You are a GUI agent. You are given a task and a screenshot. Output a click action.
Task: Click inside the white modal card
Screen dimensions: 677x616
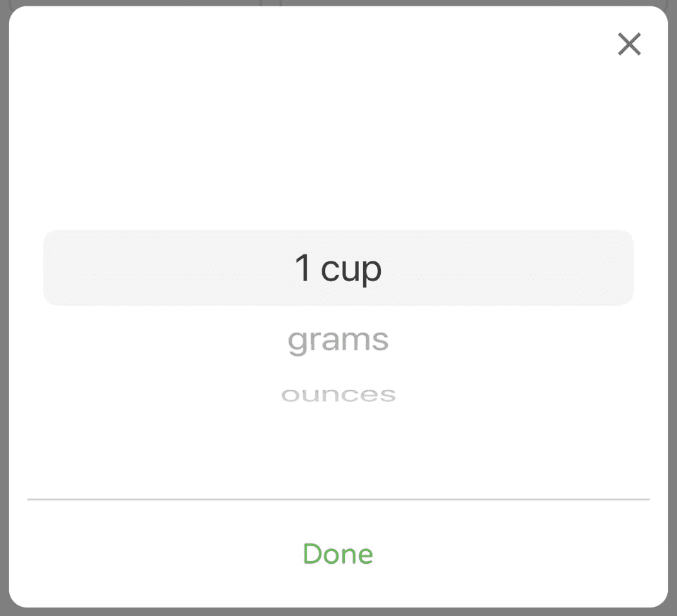pyautogui.click(x=338, y=141)
